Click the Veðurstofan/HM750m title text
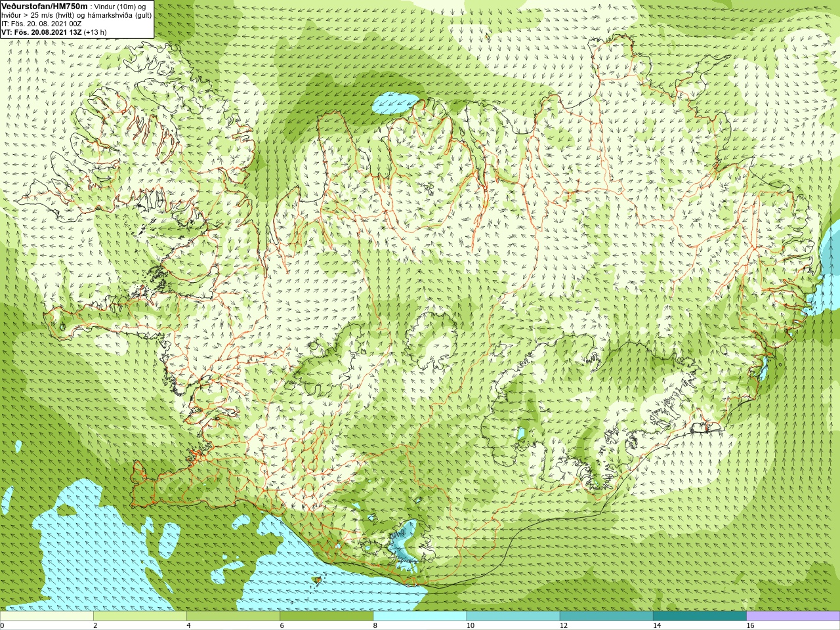The width and height of the screenshot is (840, 630). click(x=44, y=6)
